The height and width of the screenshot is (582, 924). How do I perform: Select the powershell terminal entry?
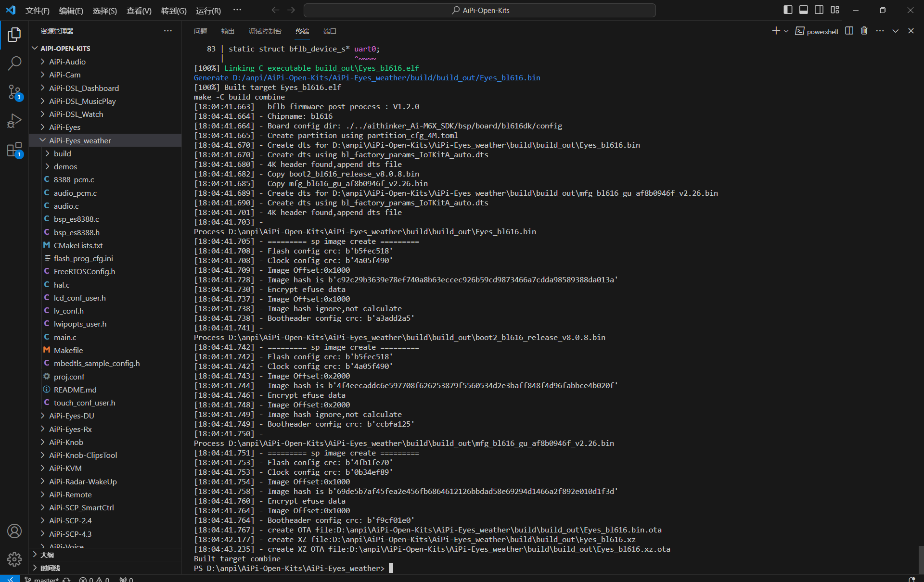(x=817, y=31)
